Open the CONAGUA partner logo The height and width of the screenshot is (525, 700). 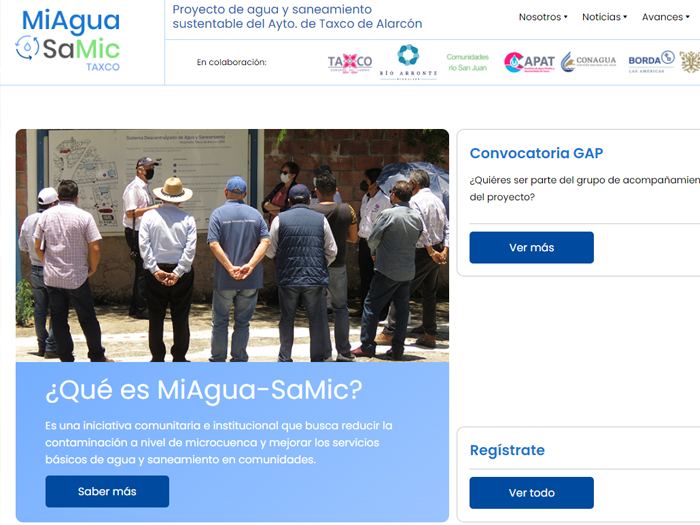(x=588, y=62)
